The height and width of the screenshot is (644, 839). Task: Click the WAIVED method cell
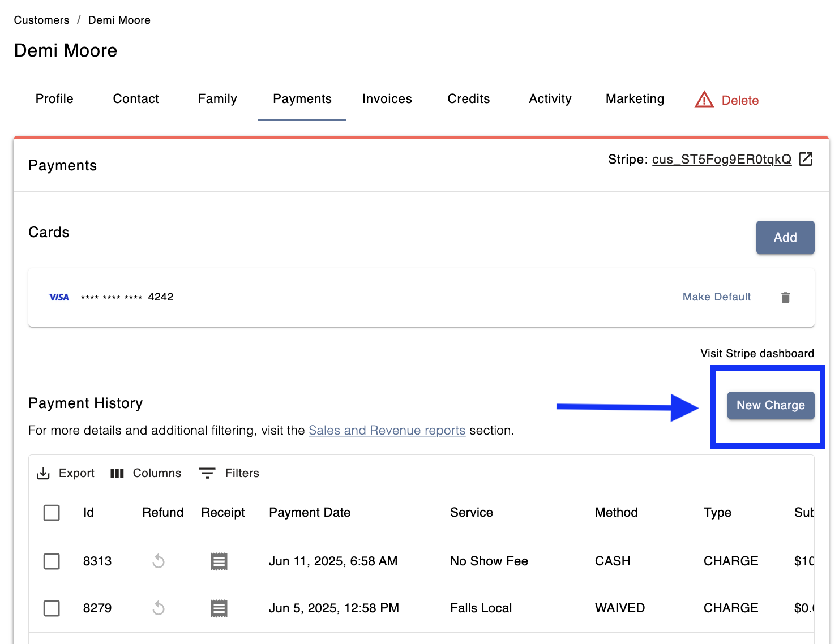pos(620,608)
